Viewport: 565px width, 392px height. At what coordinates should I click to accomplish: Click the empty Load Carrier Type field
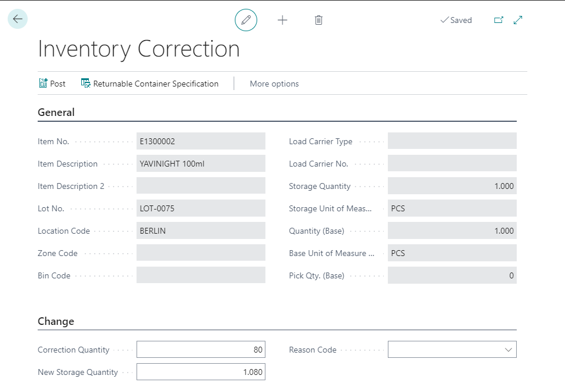(452, 141)
